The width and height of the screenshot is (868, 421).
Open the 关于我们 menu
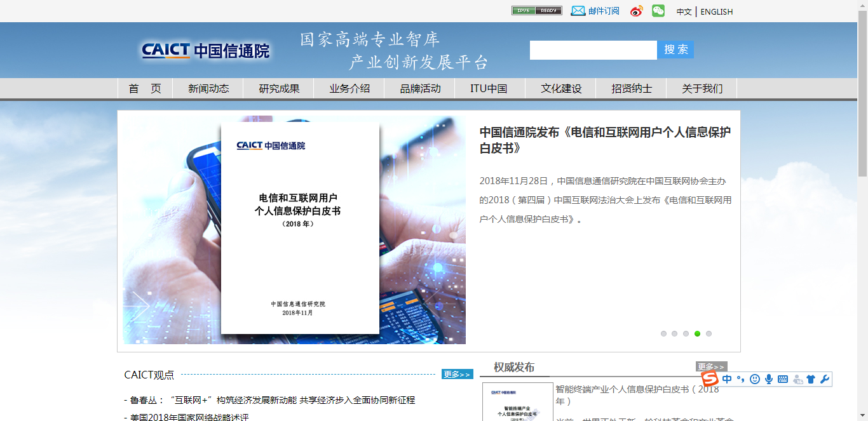702,89
